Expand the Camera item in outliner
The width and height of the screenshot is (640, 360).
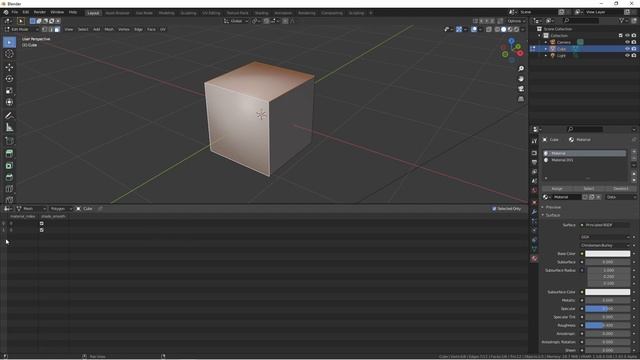(x=546, y=42)
